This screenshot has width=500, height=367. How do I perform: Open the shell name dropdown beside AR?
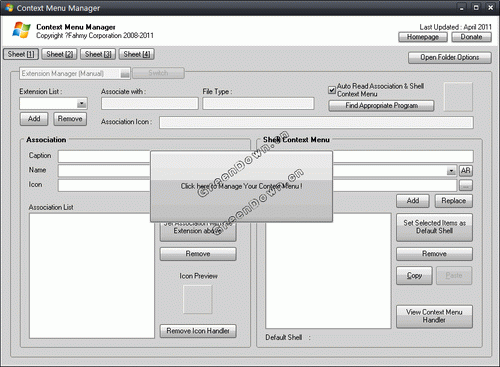pos(451,171)
